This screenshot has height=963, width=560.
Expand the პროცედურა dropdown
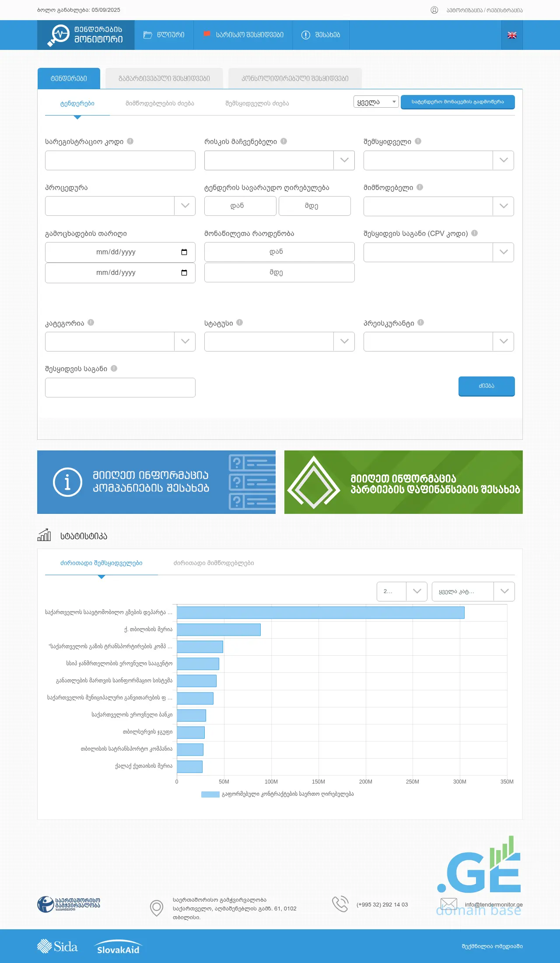[x=185, y=206]
